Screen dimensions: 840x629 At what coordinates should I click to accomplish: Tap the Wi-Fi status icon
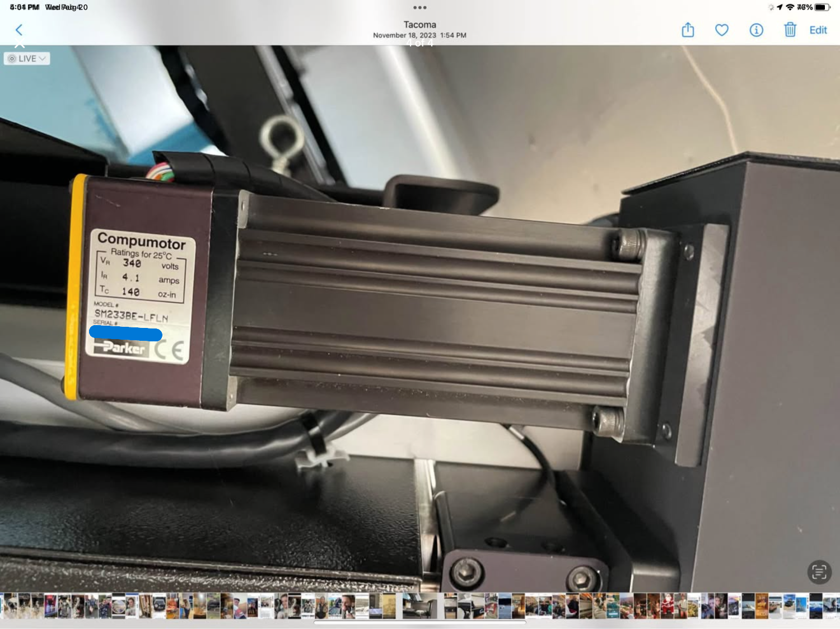tap(790, 7)
